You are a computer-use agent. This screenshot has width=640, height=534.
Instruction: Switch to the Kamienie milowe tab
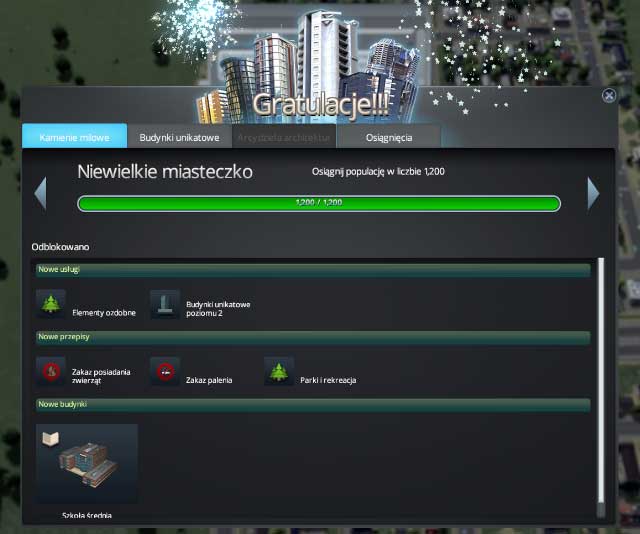(74, 137)
